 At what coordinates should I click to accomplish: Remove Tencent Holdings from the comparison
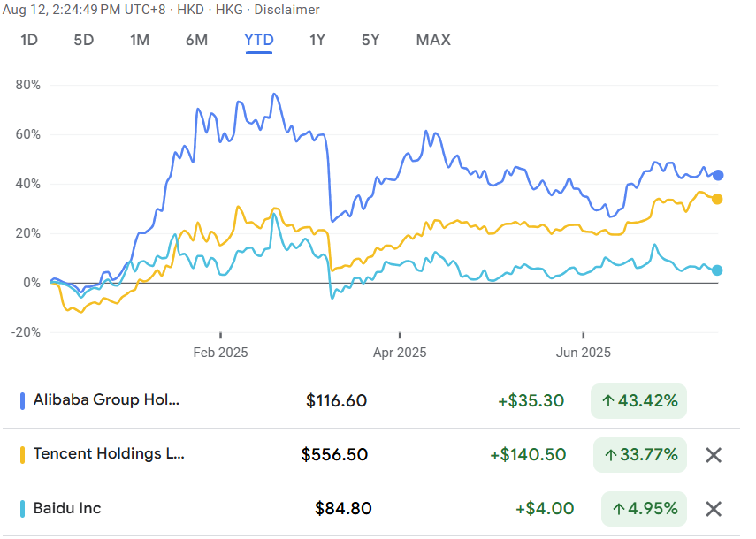click(x=714, y=455)
